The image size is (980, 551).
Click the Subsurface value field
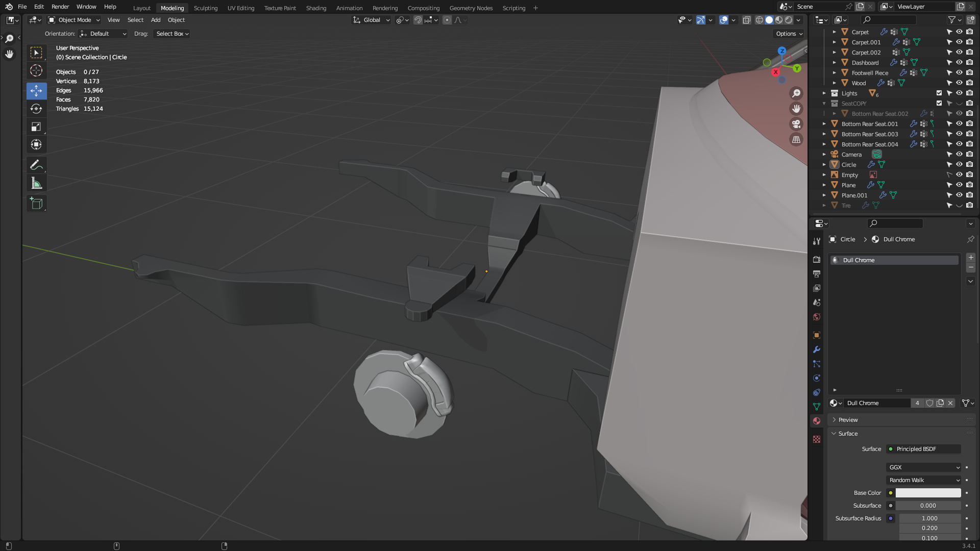[x=927, y=506]
